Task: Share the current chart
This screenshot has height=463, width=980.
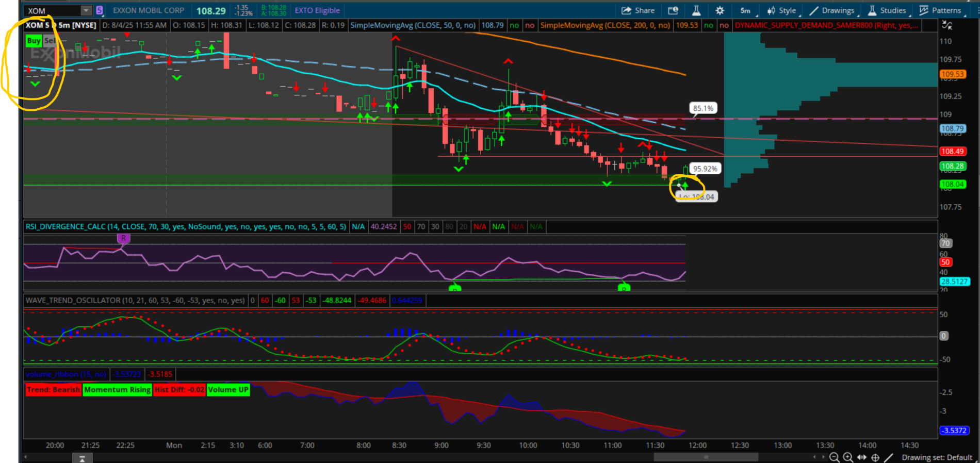Action: pyautogui.click(x=638, y=10)
